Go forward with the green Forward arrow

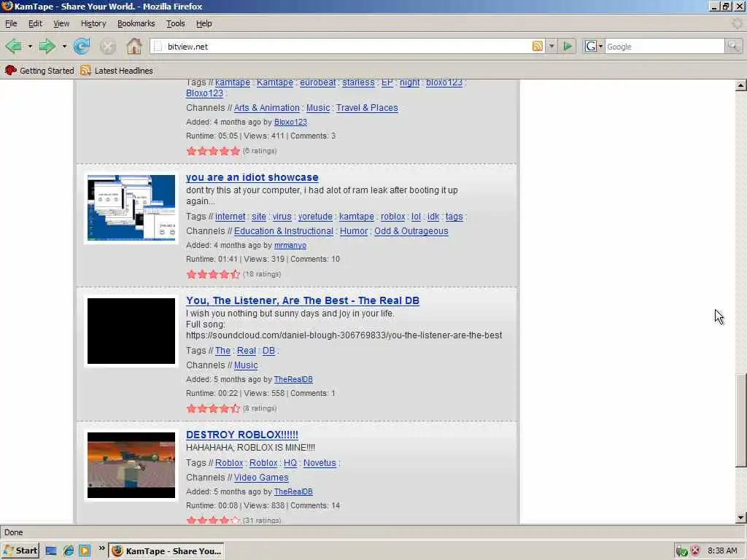point(47,46)
